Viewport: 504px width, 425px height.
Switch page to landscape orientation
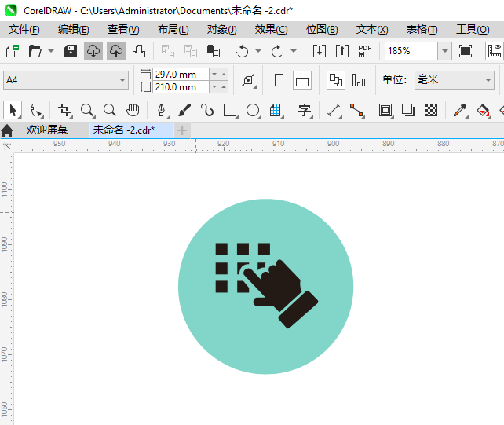click(x=301, y=80)
